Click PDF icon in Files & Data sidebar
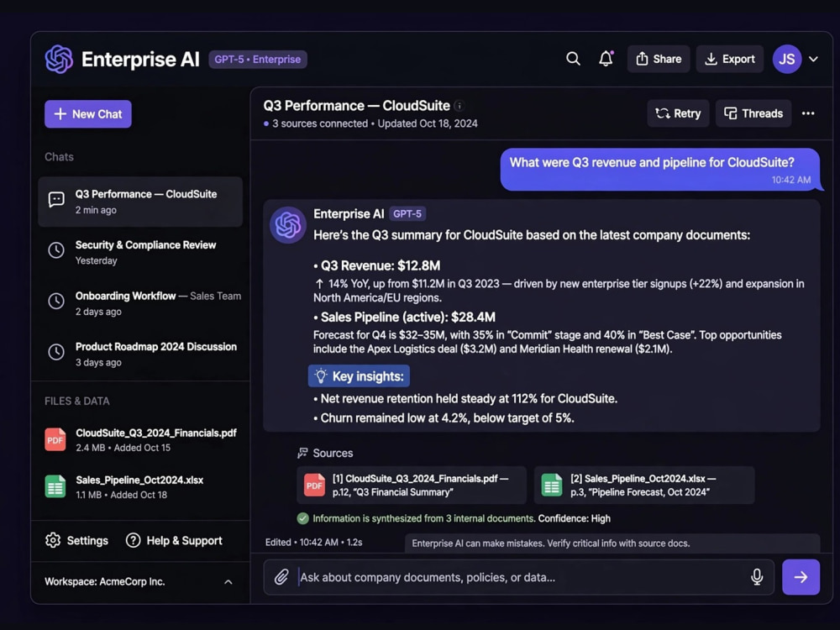This screenshot has height=630, width=840. coord(55,439)
